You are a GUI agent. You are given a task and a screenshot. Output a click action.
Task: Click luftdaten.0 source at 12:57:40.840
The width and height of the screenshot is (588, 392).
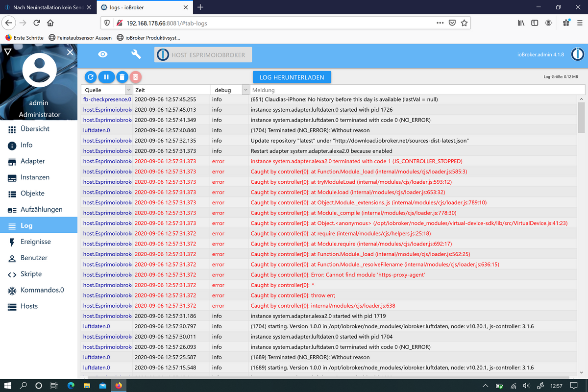tap(97, 130)
